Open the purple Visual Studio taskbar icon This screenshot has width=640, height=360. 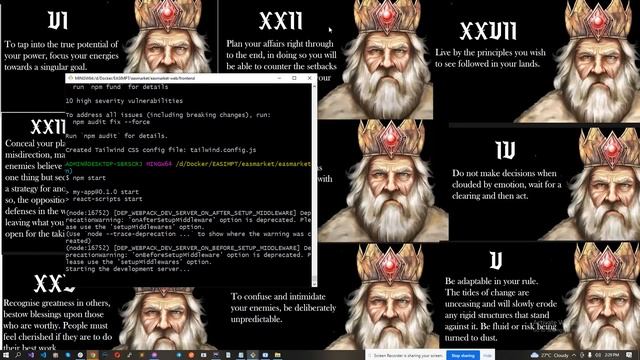31,355
